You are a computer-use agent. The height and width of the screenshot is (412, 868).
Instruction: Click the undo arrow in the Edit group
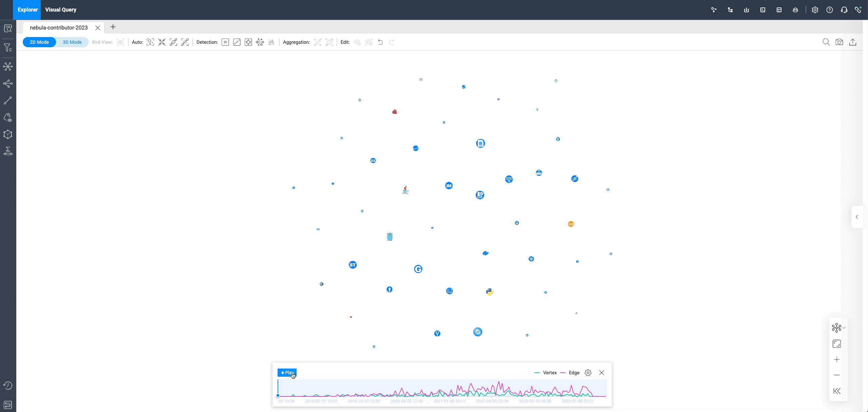pos(380,42)
